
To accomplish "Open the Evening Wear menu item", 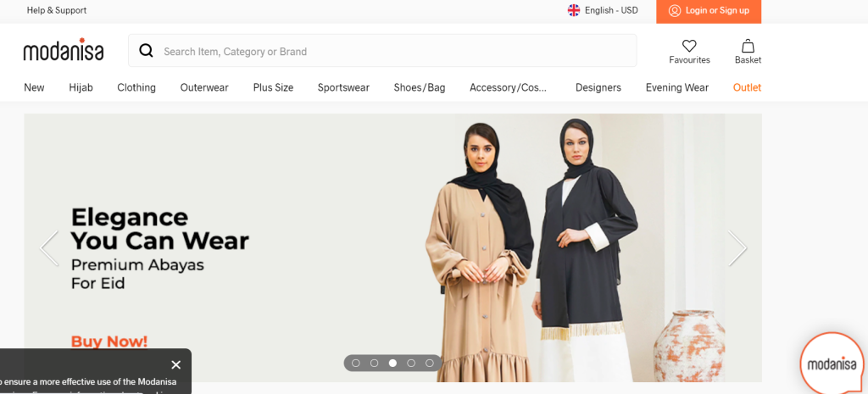I will (x=677, y=87).
